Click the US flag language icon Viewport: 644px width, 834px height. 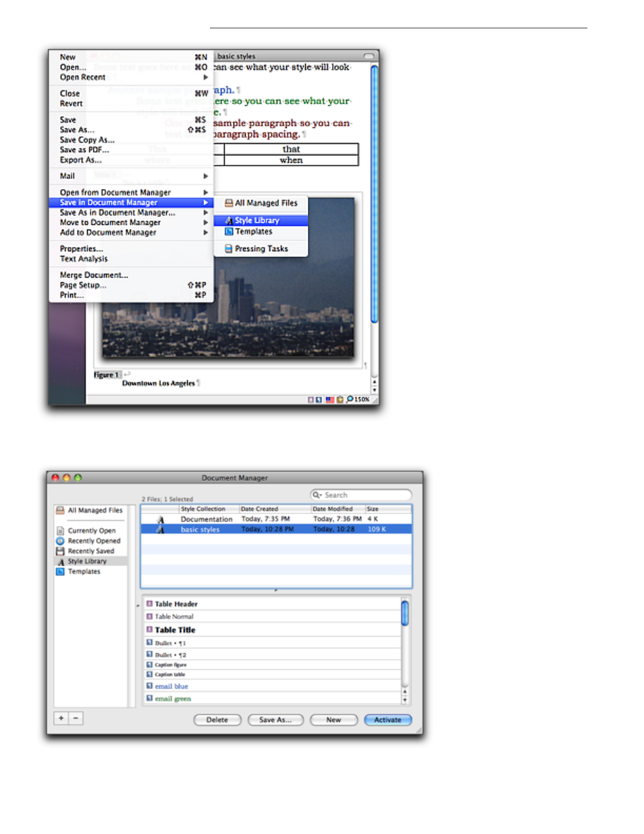[329, 400]
